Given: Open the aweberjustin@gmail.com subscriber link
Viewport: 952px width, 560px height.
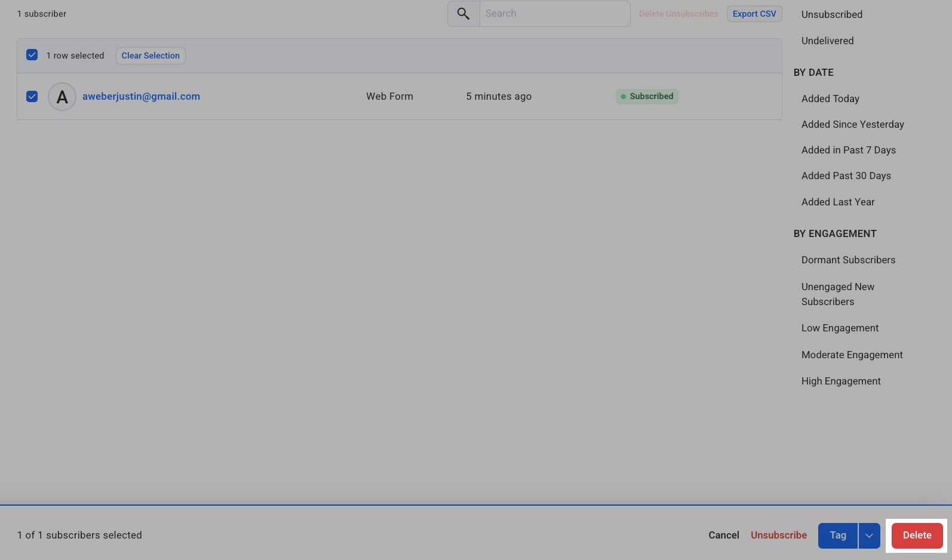Looking at the screenshot, I should 141,97.
